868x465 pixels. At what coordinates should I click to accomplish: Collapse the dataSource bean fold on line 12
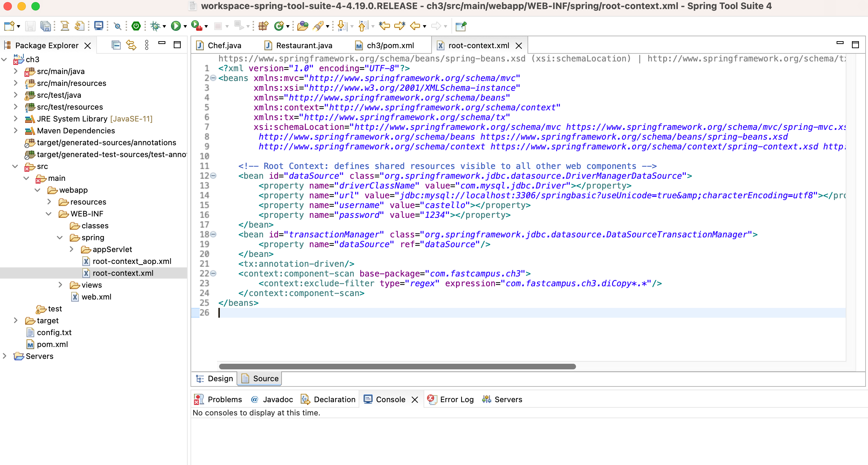pyautogui.click(x=213, y=176)
